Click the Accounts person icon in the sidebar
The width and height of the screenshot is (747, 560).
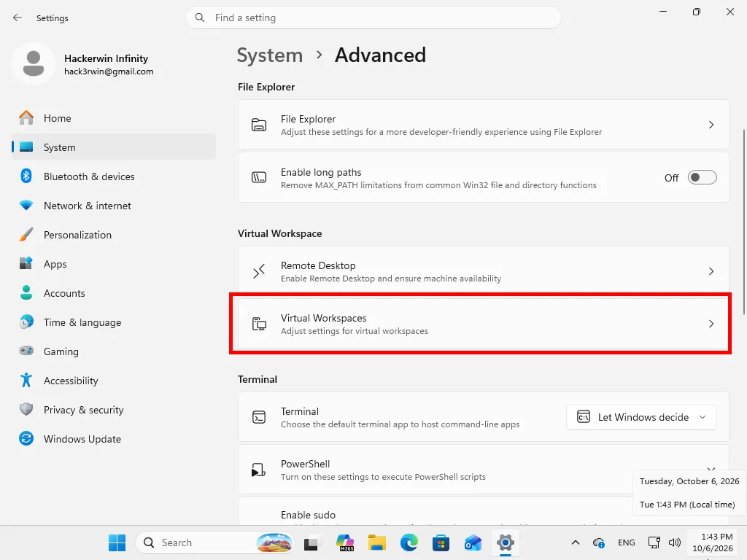pyautogui.click(x=26, y=292)
